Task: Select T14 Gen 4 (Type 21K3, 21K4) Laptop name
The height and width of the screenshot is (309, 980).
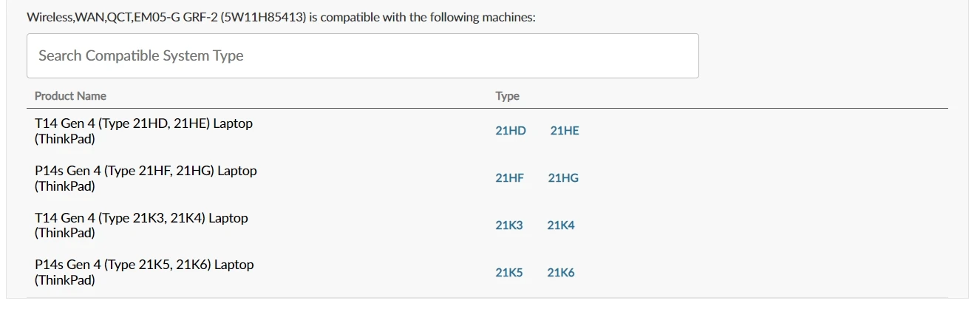Action: (141, 218)
